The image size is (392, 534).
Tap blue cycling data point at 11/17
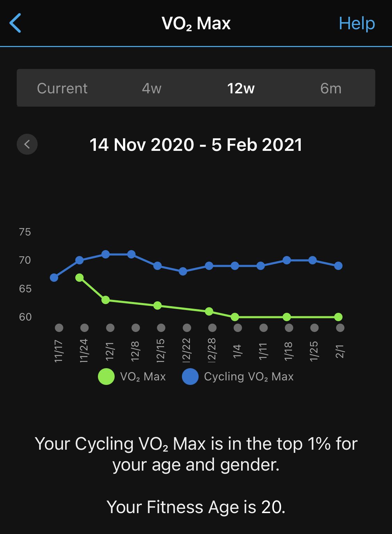tap(54, 278)
